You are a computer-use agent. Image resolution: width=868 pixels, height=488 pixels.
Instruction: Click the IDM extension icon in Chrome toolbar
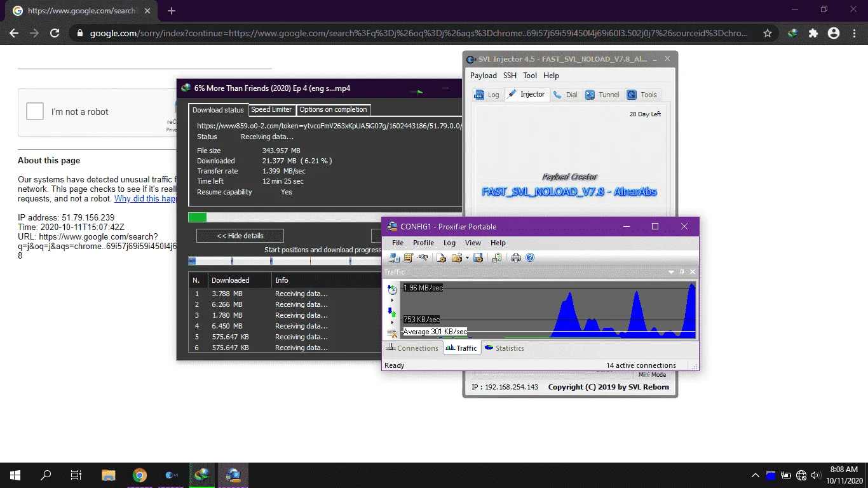(793, 33)
